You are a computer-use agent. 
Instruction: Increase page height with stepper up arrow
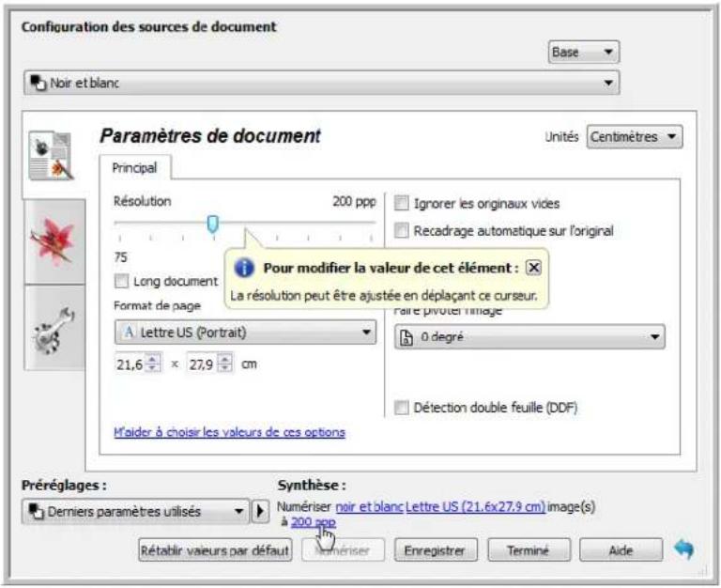[225, 359]
